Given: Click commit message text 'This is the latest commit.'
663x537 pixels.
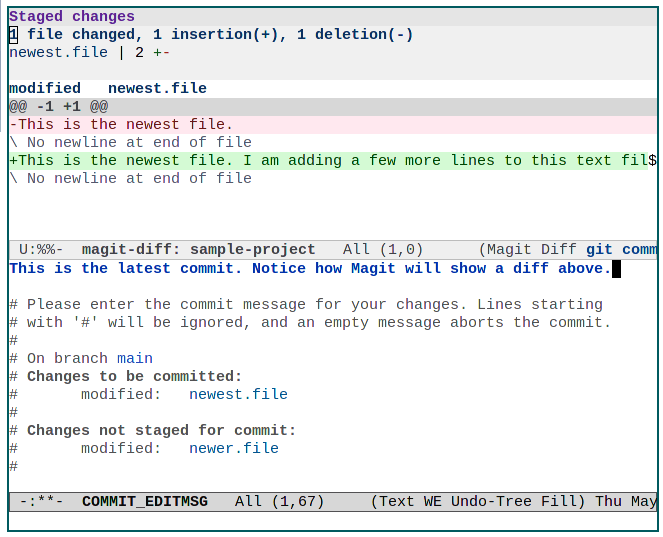Looking at the screenshot, I should (x=126, y=268).
